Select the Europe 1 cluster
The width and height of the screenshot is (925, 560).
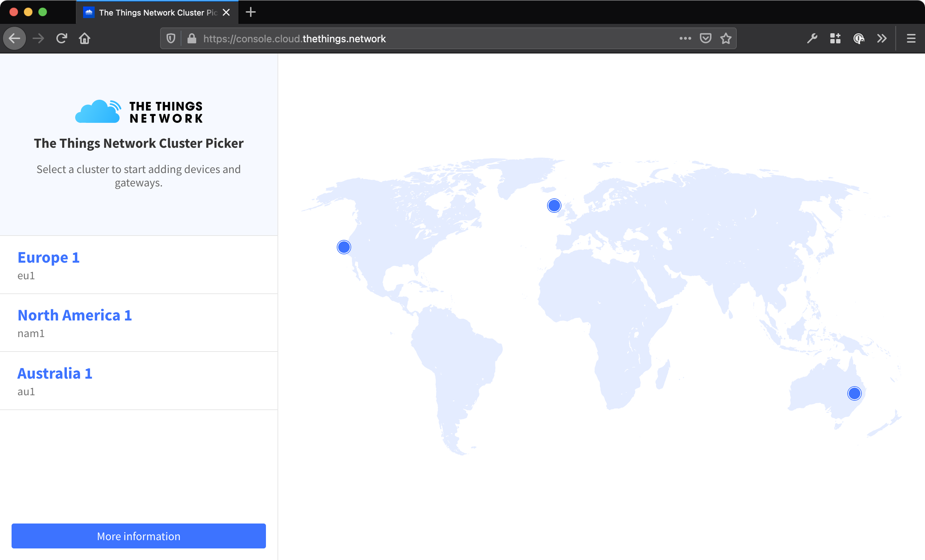click(49, 257)
